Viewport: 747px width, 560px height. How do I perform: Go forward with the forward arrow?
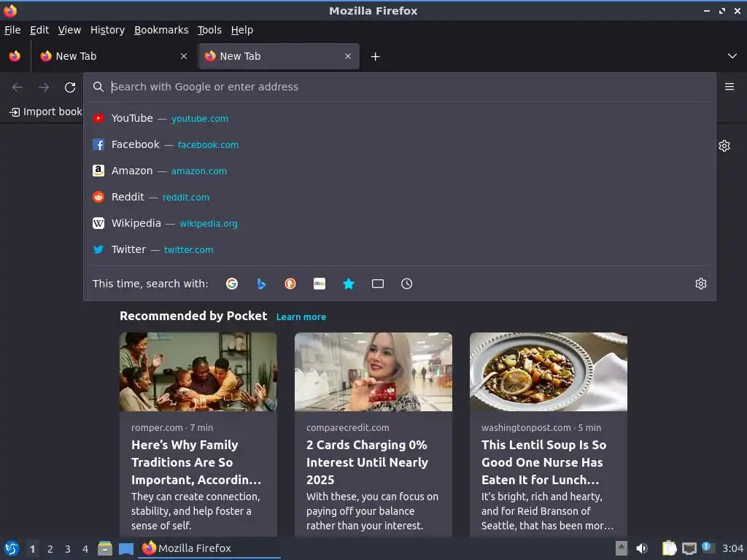click(44, 87)
